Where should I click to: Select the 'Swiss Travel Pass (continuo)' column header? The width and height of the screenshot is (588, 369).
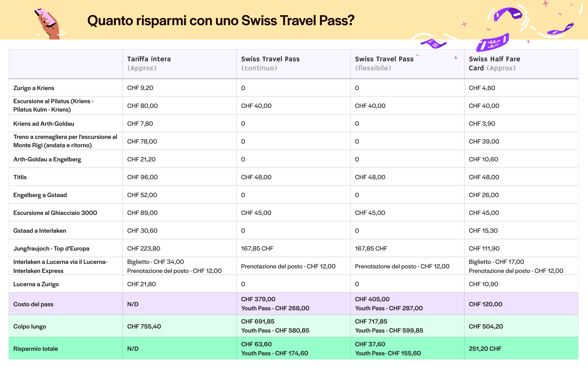[270, 63]
